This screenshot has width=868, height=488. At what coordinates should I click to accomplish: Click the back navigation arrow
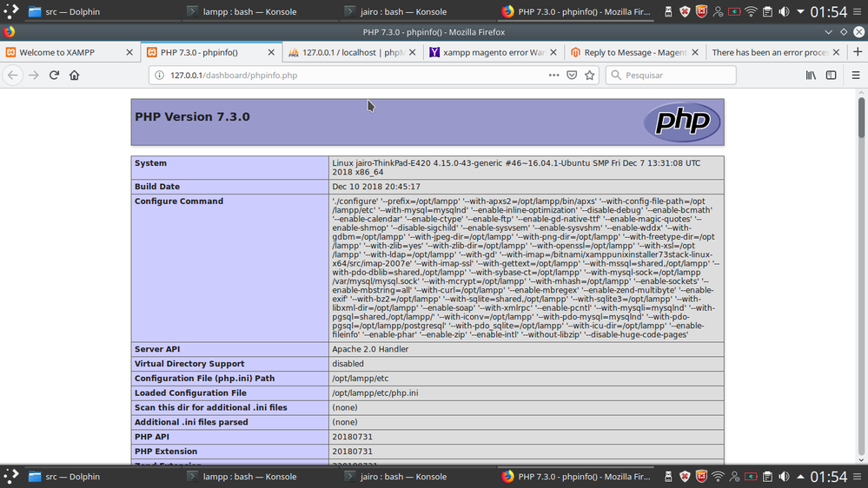(x=13, y=76)
